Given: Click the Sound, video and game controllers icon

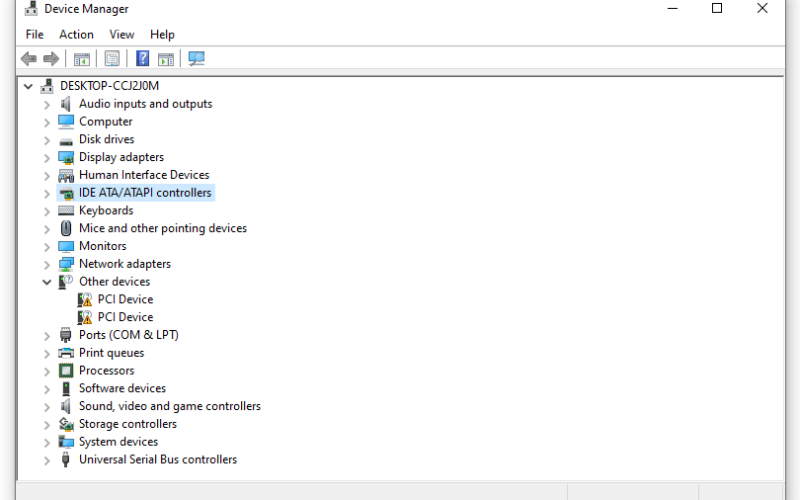Looking at the screenshot, I should coord(66,407).
